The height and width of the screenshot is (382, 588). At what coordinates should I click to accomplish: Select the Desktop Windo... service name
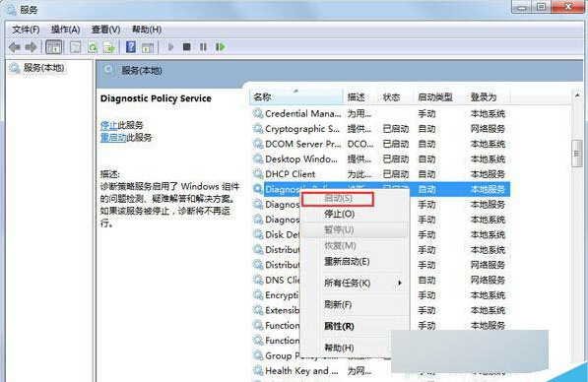pos(301,159)
